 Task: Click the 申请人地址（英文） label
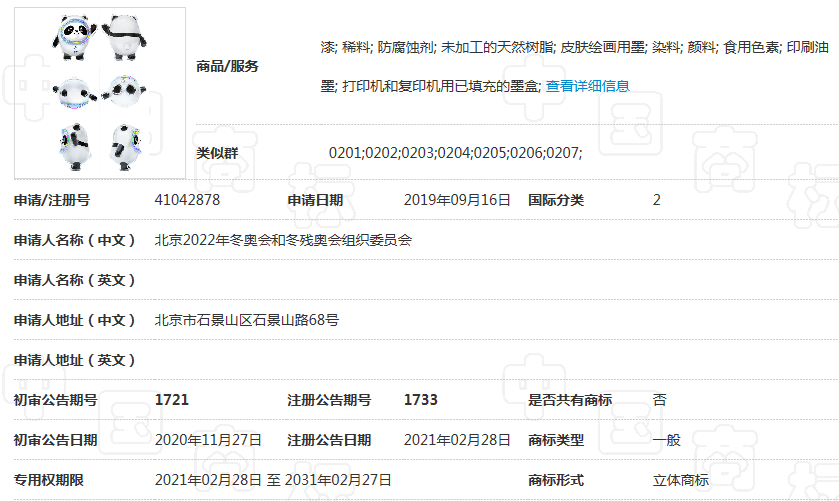click(74, 360)
